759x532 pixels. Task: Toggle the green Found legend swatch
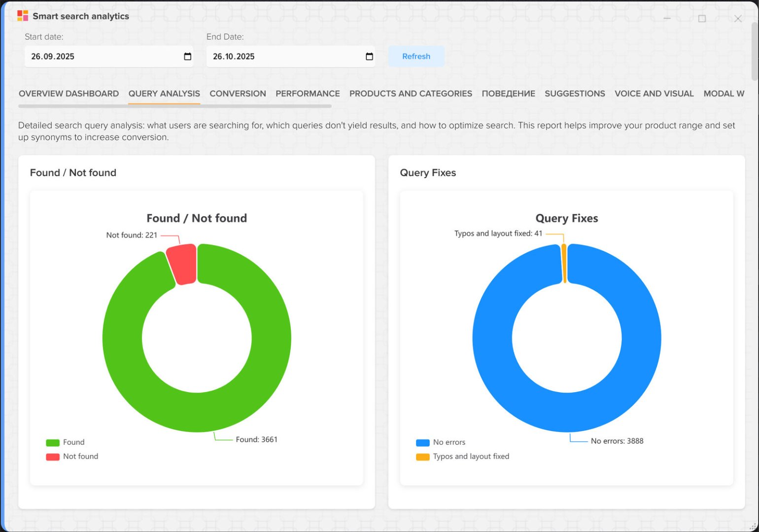coord(53,442)
